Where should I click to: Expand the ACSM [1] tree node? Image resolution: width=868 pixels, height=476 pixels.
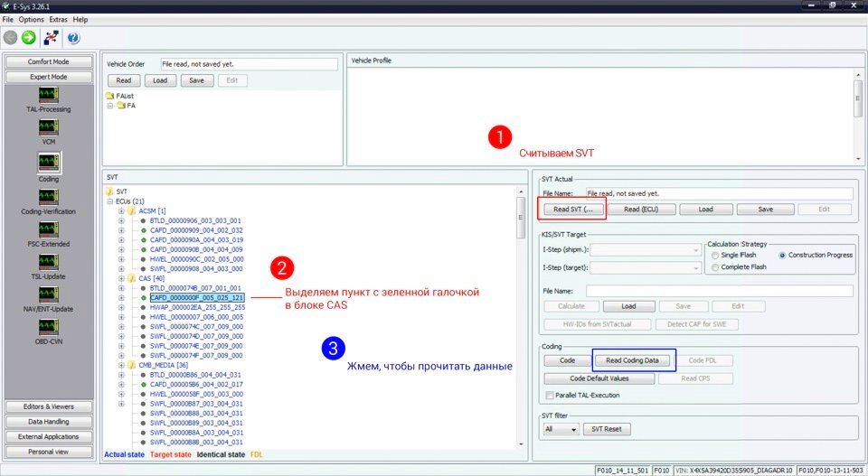[x=121, y=210]
